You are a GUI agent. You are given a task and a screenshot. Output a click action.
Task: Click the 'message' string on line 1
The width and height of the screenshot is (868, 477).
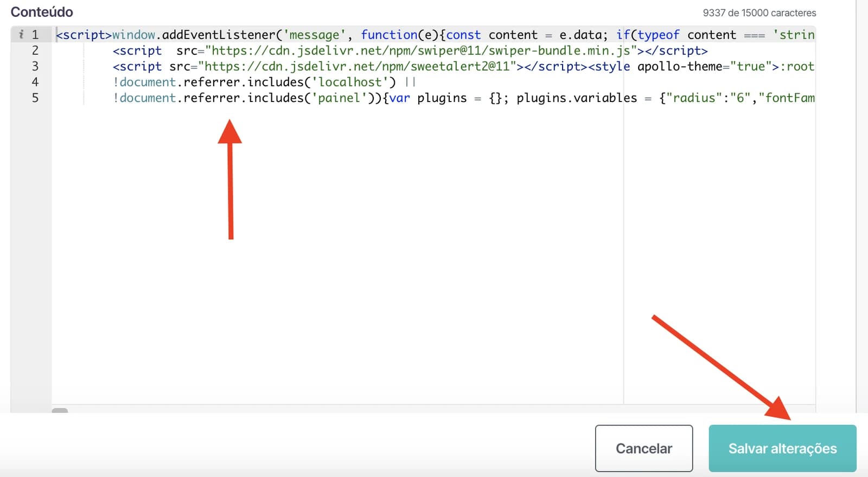point(315,35)
